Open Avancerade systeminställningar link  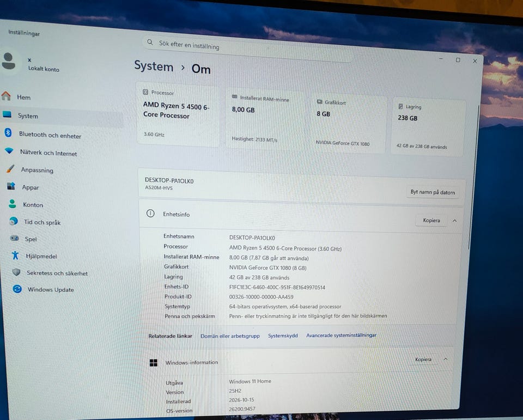click(341, 335)
